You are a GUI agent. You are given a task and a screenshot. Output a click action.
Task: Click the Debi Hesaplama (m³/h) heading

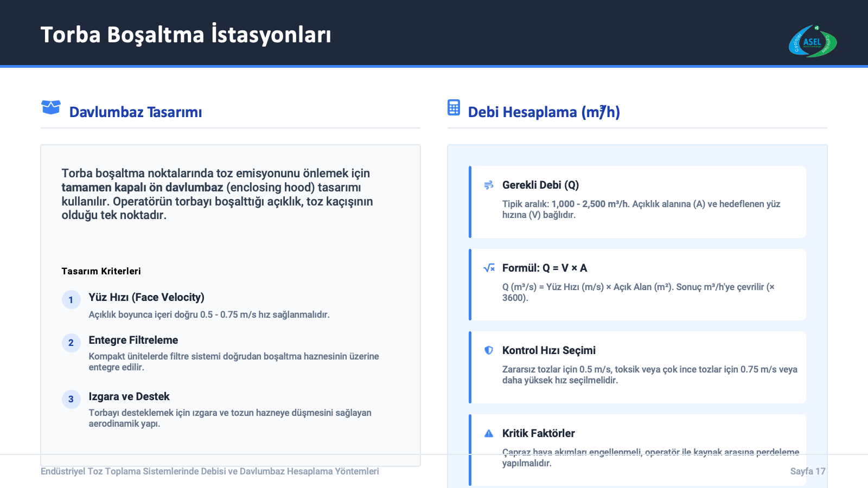[x=544, y=112]
